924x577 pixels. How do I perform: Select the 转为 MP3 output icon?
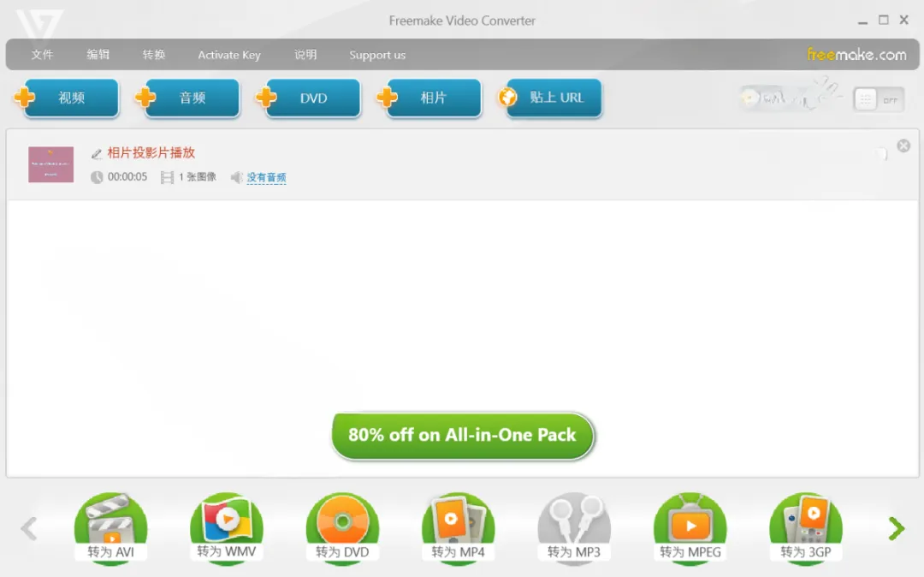point(574,529)
